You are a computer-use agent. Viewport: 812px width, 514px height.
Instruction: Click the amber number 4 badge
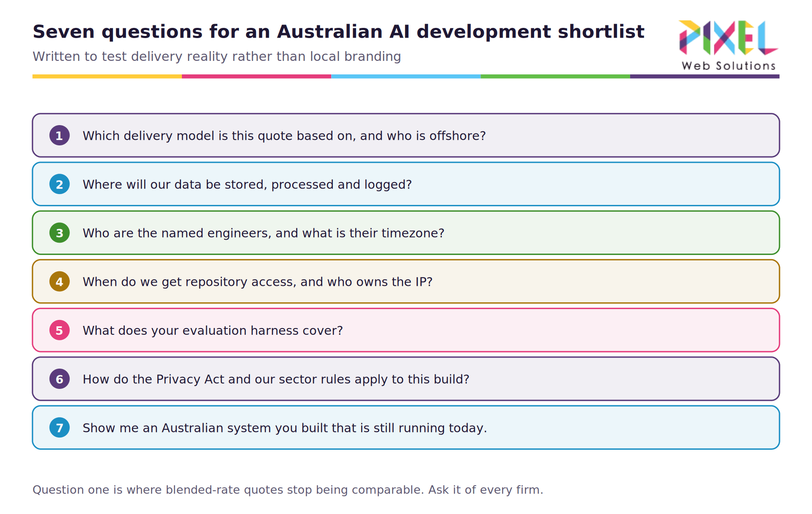click(x=60, y=282)
